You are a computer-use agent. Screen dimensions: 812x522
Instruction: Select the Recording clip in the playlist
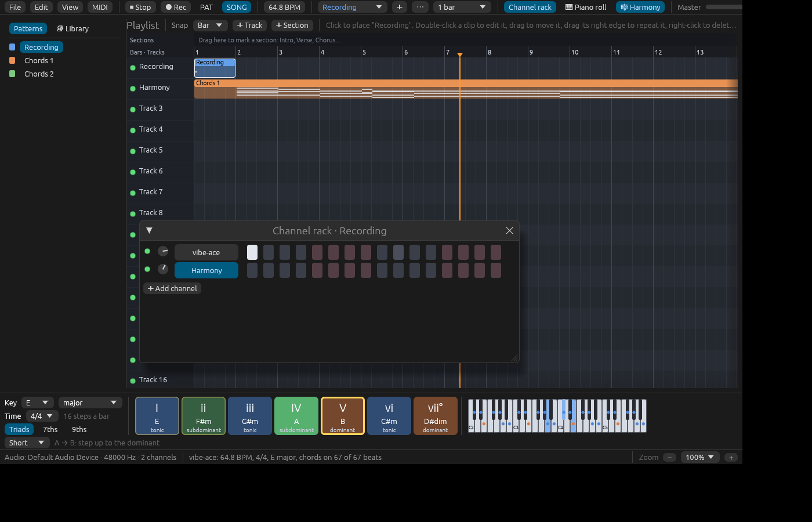(215, 68)
